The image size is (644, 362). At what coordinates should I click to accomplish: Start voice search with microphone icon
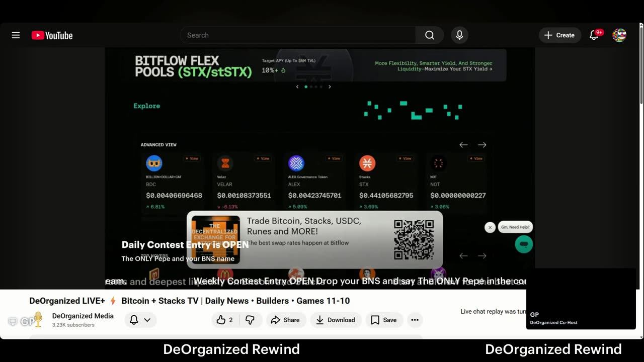click(459, 35)
